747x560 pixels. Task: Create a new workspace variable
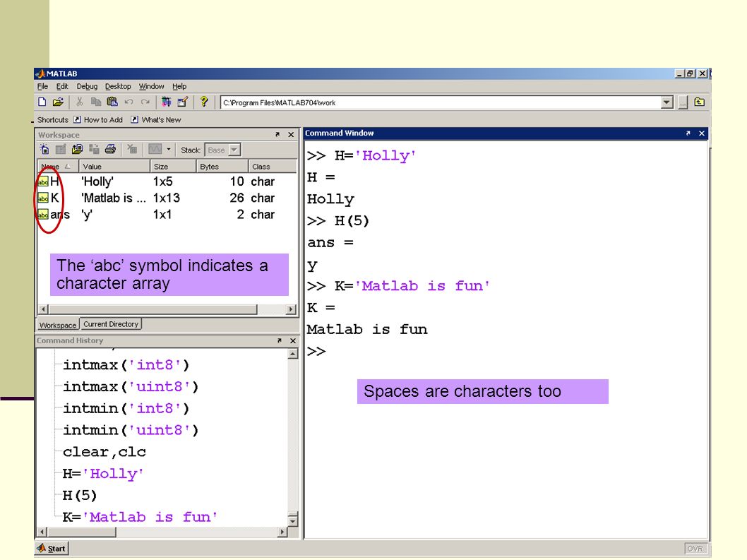pyautogui.click(x=44, y=150)
